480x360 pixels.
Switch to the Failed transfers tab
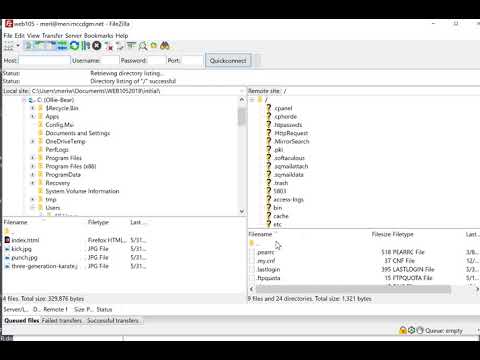(62, 321)
